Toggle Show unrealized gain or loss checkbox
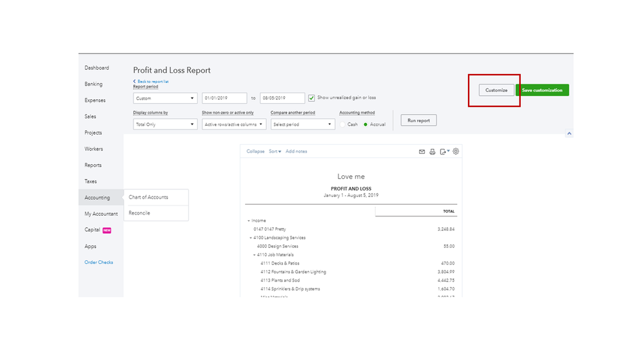The height and width of the screenshot is (362, 644). click(x=312, y=98)
